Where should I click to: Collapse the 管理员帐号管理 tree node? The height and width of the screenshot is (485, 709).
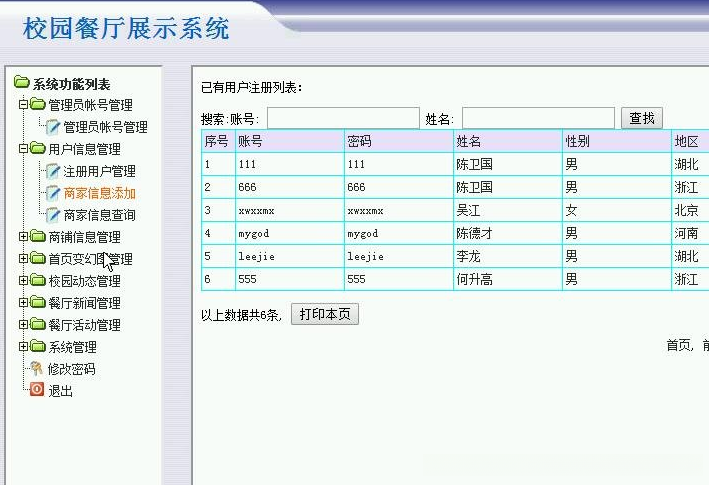[23, 104]
